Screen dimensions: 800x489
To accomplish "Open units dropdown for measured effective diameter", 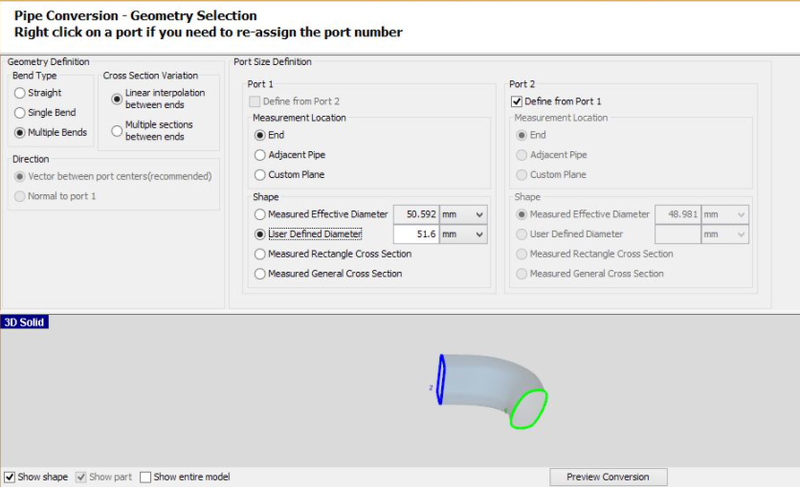I will pyautogui.click(x=463, y=214).
